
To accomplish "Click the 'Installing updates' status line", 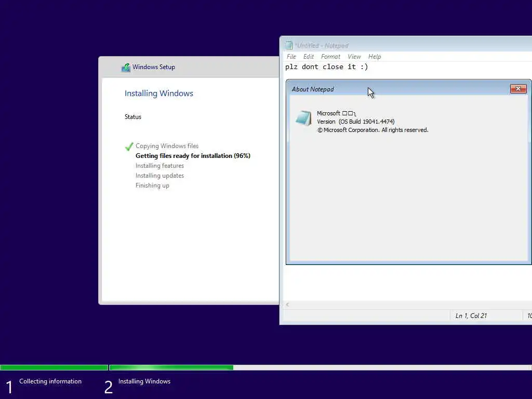I will pos(159,176).
